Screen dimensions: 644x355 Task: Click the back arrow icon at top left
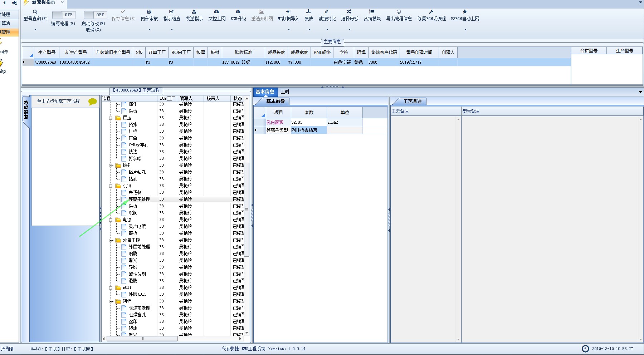coord(5,3)
